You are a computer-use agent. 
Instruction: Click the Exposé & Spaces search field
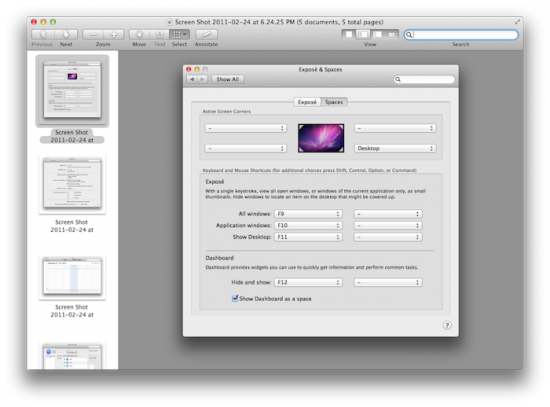(x=424, y=80)
